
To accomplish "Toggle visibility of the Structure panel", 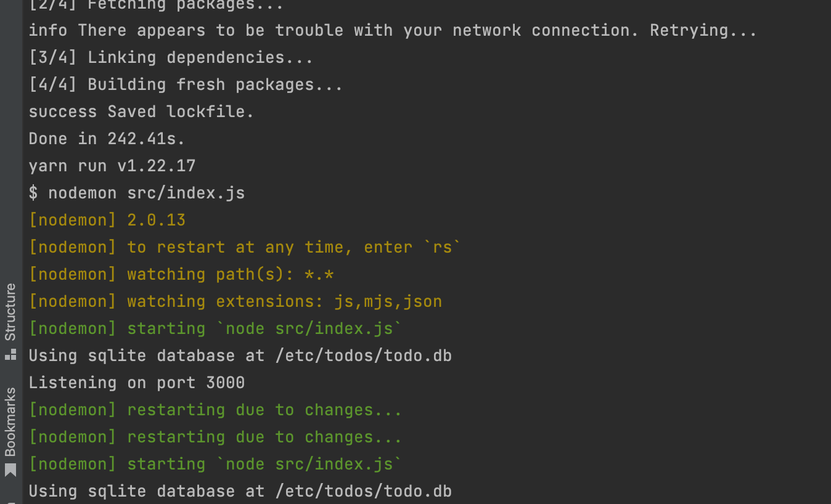I will (10, 313).
